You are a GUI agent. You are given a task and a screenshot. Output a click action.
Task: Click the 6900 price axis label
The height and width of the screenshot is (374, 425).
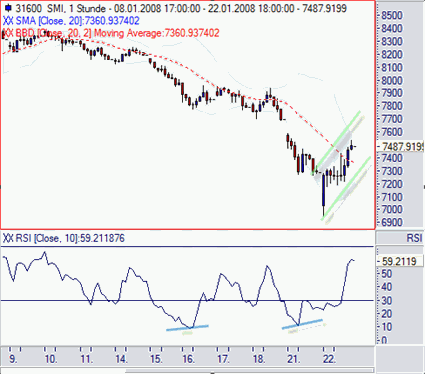point(392,222)
